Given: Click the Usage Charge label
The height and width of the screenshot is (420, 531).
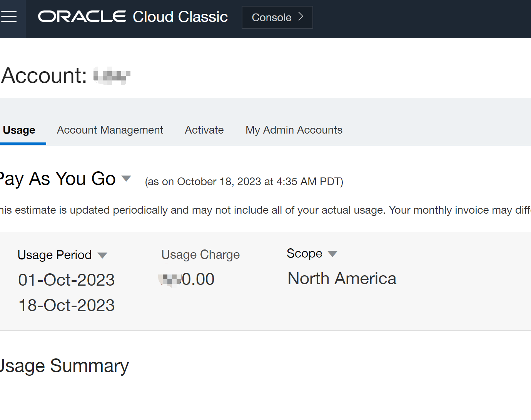Looking at the screenshot, I should (200, 254).
